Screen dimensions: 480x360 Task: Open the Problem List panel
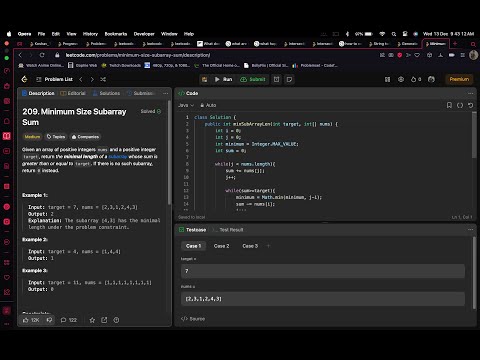click(x=54, y=79)
